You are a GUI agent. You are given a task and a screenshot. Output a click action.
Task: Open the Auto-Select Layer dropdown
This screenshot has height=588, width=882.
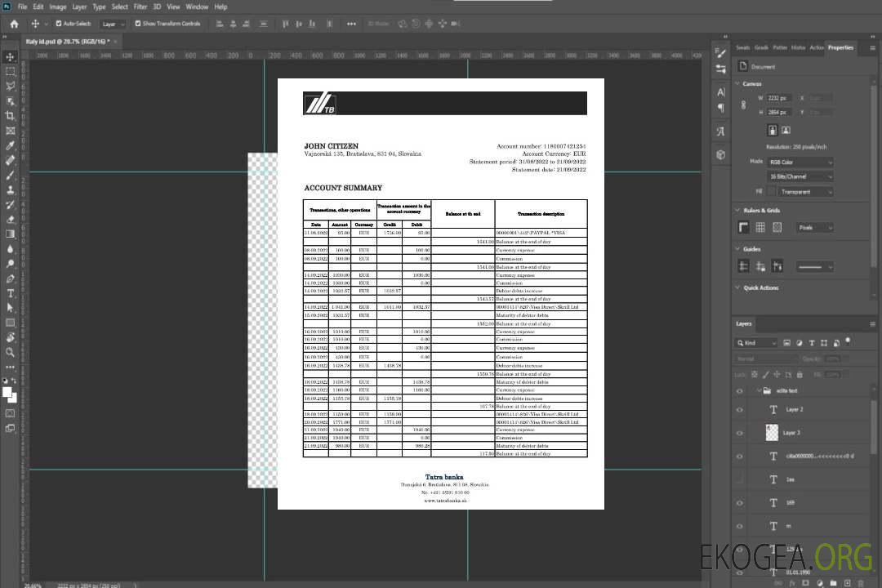tap(113, 24)
